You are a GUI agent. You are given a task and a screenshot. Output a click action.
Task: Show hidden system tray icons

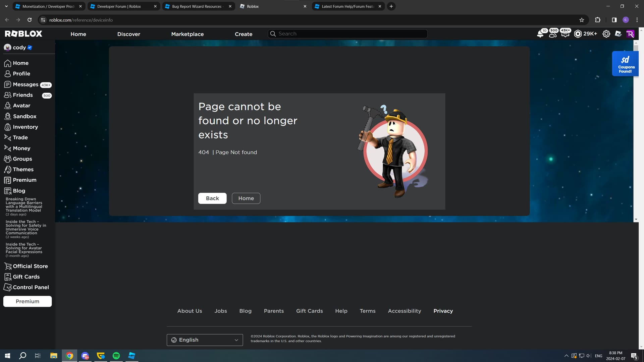tap(566, 356)
